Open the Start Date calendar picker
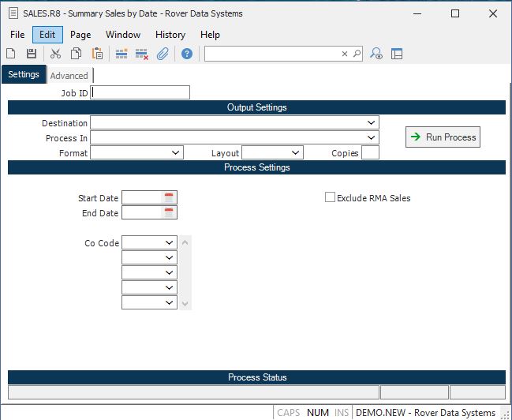 169,198
